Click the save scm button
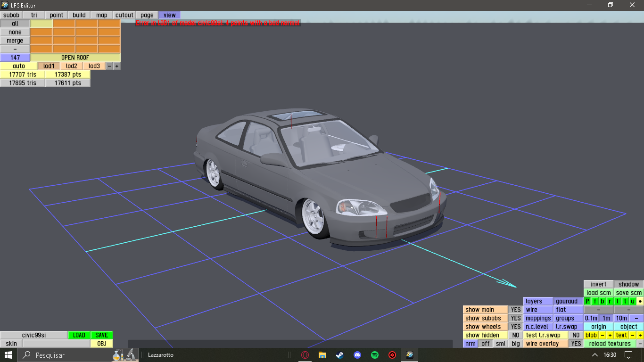The image size is (644, 362). (629, 293)
